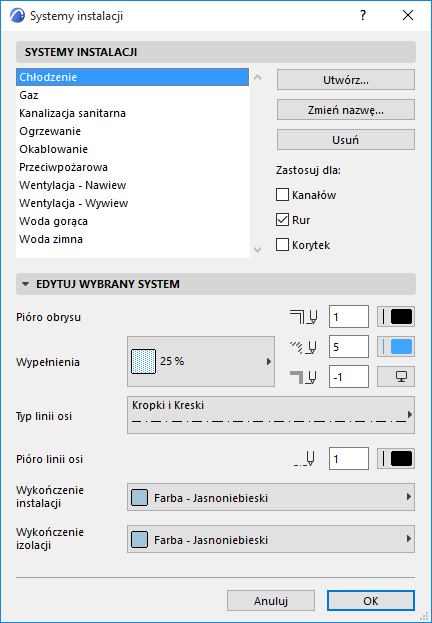The width and height of the screenshot is (432, 623).
Task: Uncheck the Rur checkbox
Action: pos(282,220)
